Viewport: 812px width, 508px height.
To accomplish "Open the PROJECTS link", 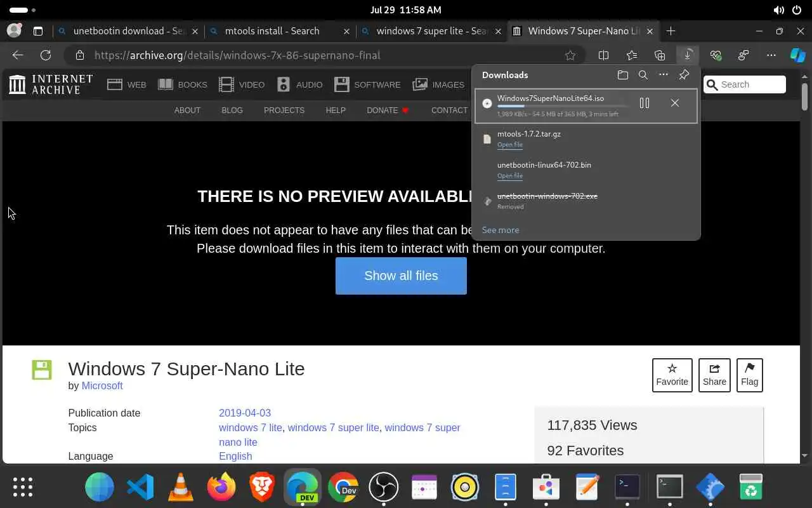I will point(284,110).
